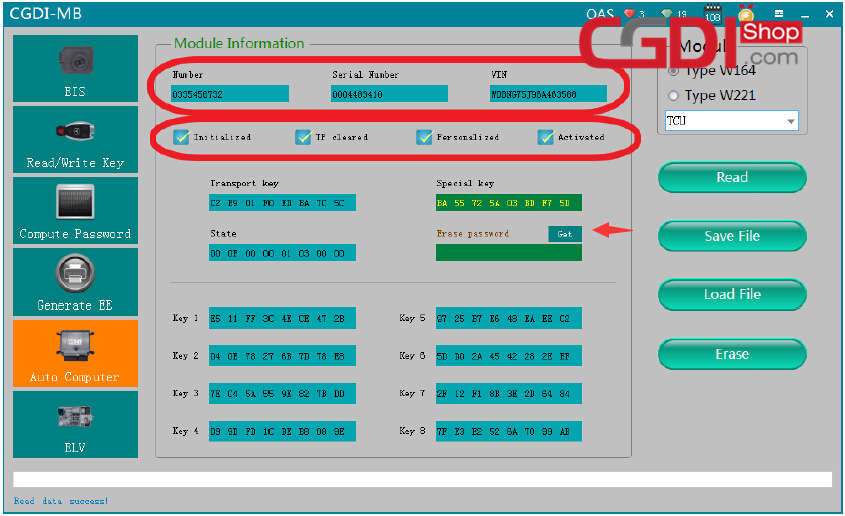Expand the TCU module dropdown
The height and width of the screenshot is (516, 845).
(x=791, y=121)
